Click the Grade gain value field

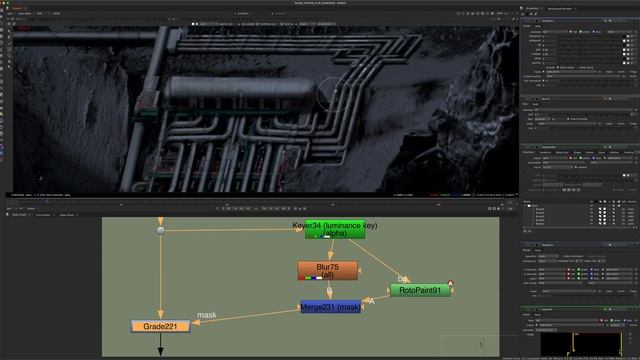(x=549, y=50)
